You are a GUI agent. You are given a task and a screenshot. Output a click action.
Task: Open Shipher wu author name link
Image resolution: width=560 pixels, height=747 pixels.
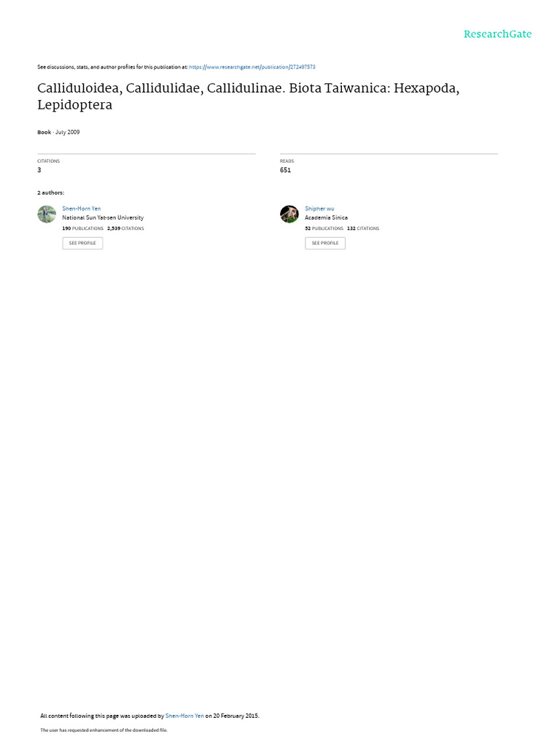click(x=319, y=209)
